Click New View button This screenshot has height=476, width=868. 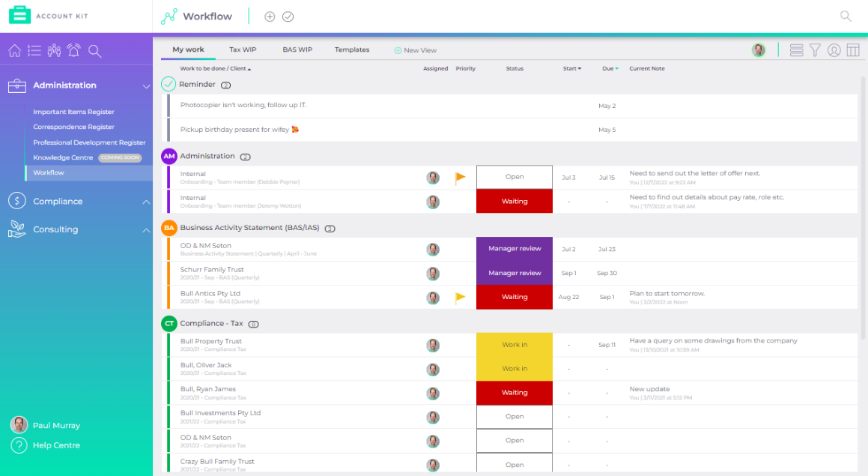(x=415, y=50)
